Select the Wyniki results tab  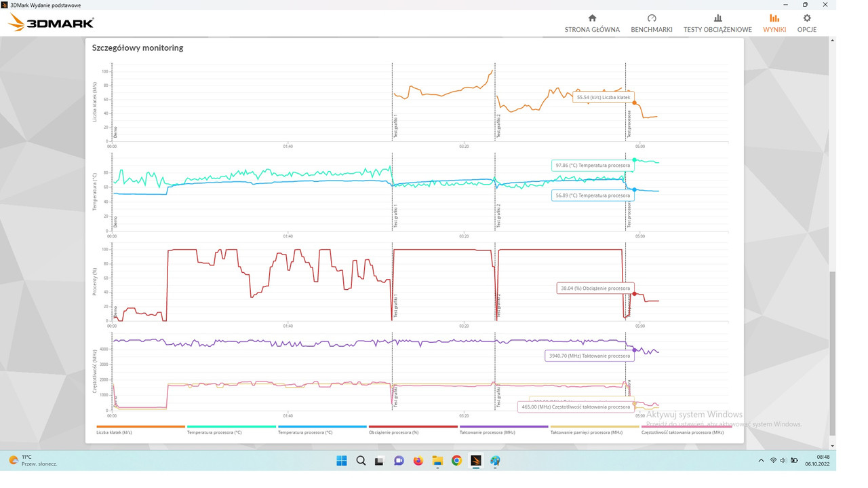click(774, 23)
